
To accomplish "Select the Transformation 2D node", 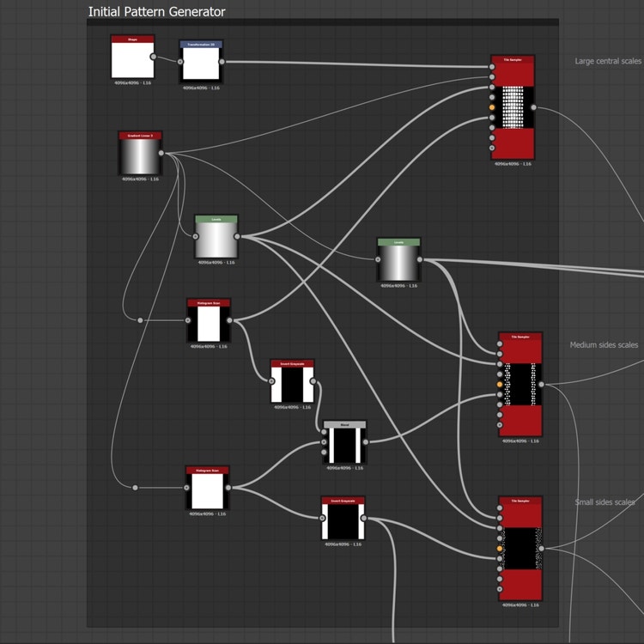I will pyautogui.click(x=201, y=62).
